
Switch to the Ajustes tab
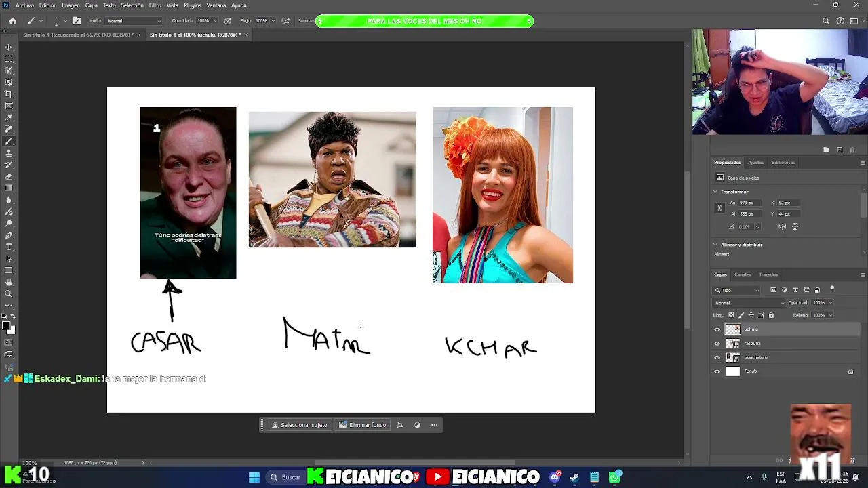(x=755, y=163)
